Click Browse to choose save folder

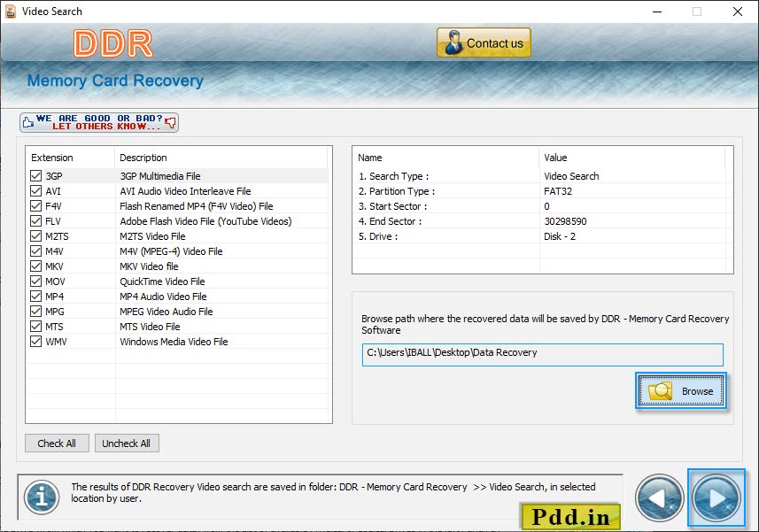(680, 390)
